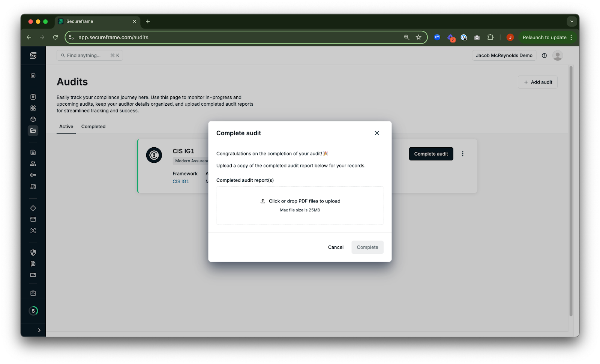Click the camera extension icon
This screenshot has height=364, width=600.
pos(477,37)
